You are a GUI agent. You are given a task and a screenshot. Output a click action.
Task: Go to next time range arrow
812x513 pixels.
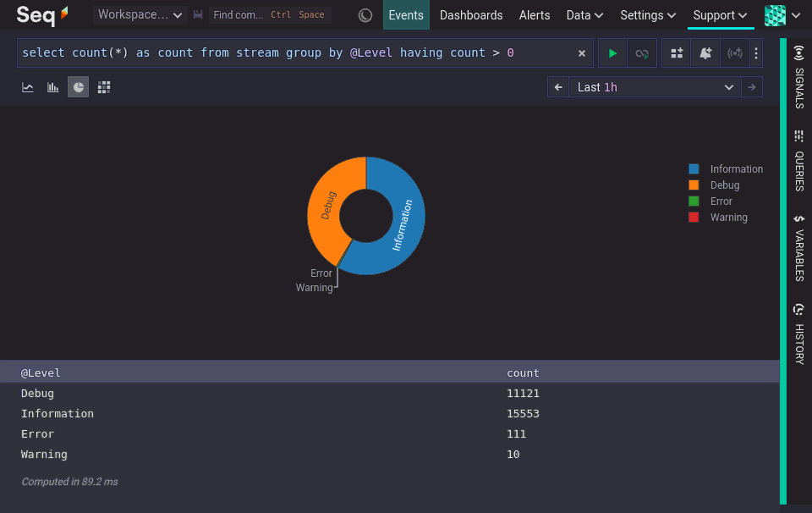pos(752,87)
